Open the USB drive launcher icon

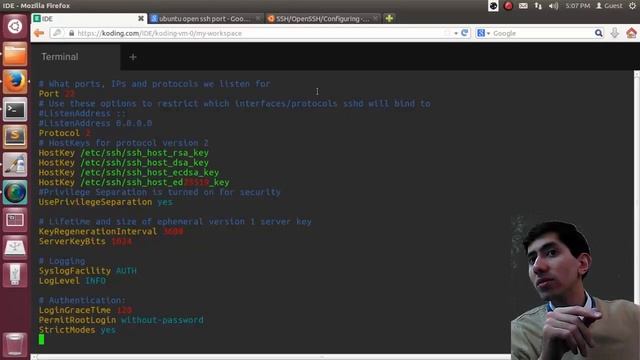click(x=15, y=275)
